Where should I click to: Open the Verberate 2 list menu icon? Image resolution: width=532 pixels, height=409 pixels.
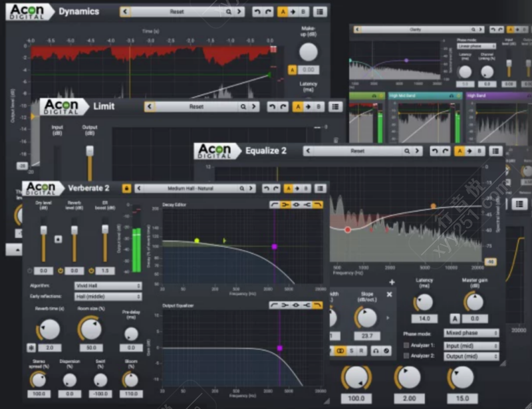(x=320, y=188)
